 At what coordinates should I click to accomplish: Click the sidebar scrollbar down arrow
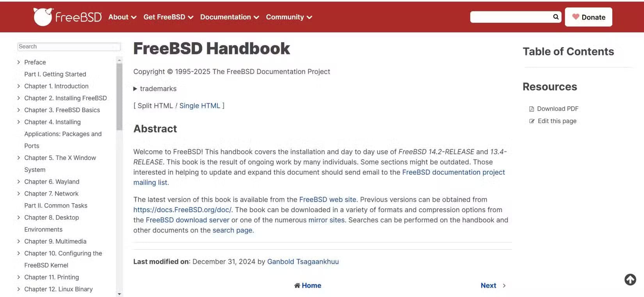119,294
